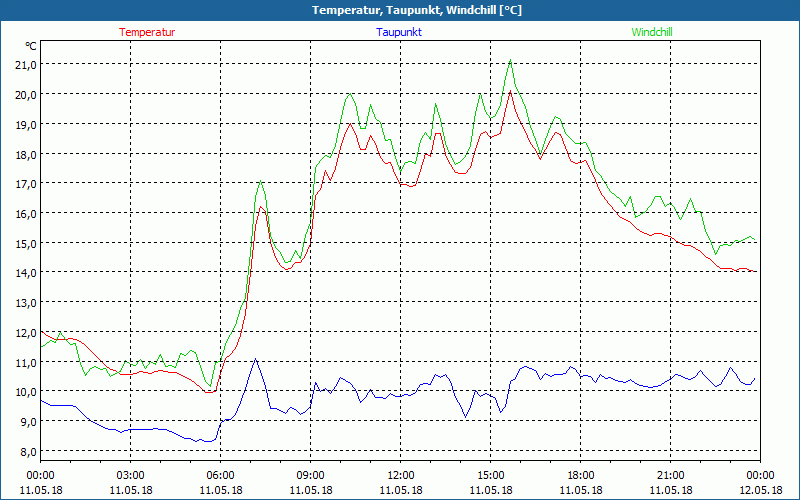Click the blue Taupunkt legend label
Viewport: 800px width, 500px height.
pyautogui.click(x=399, y=32)
